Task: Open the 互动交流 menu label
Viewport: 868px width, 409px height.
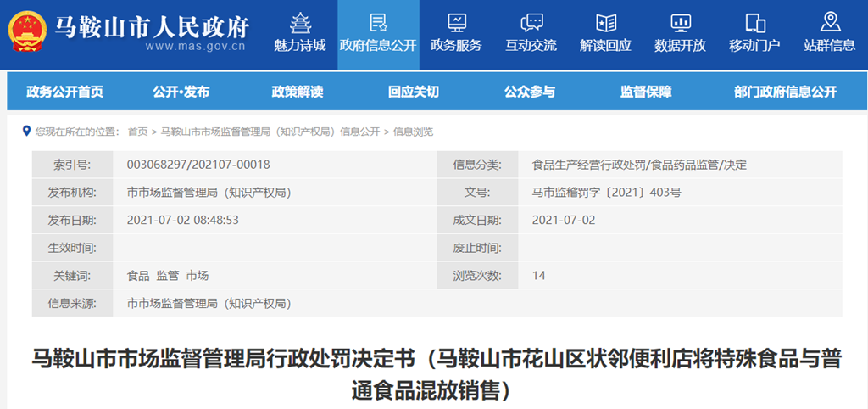Action: pos(531,46)
